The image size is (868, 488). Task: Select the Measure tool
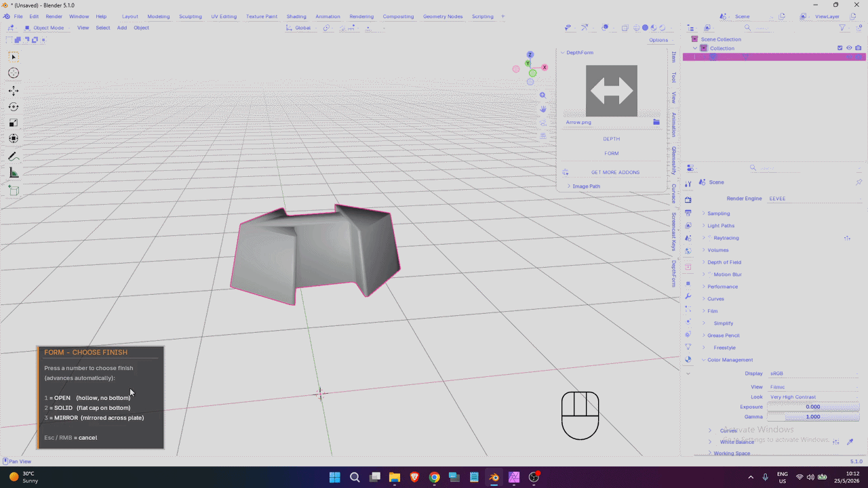[14, 174]
